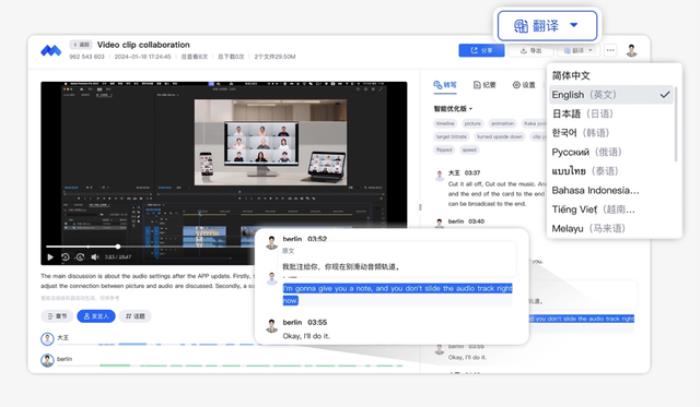Open the small 翻译 dropdown in the toolbar
Image resolution: width=700 pixels, height=407 pixels.
point(578,50)
